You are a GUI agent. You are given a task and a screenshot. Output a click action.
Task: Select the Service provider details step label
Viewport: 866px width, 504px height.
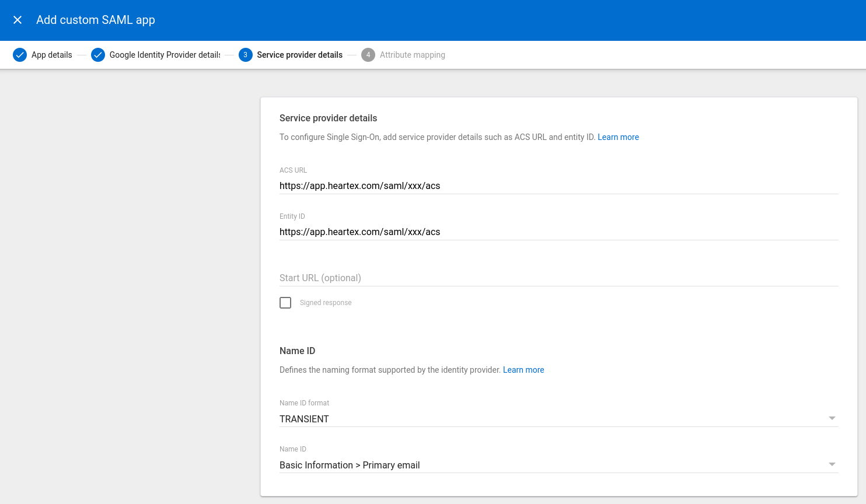pyautogui.click(x=299, y=55)
